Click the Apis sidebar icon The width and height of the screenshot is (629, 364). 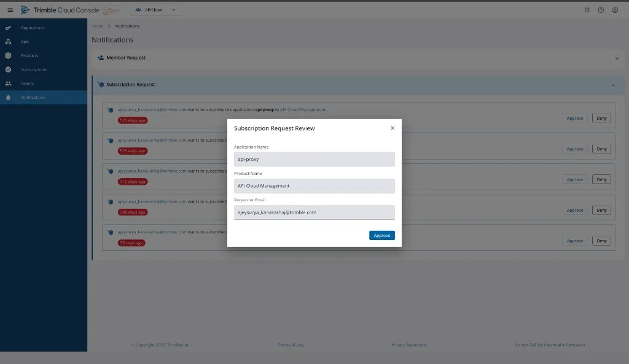click(8, 42)
